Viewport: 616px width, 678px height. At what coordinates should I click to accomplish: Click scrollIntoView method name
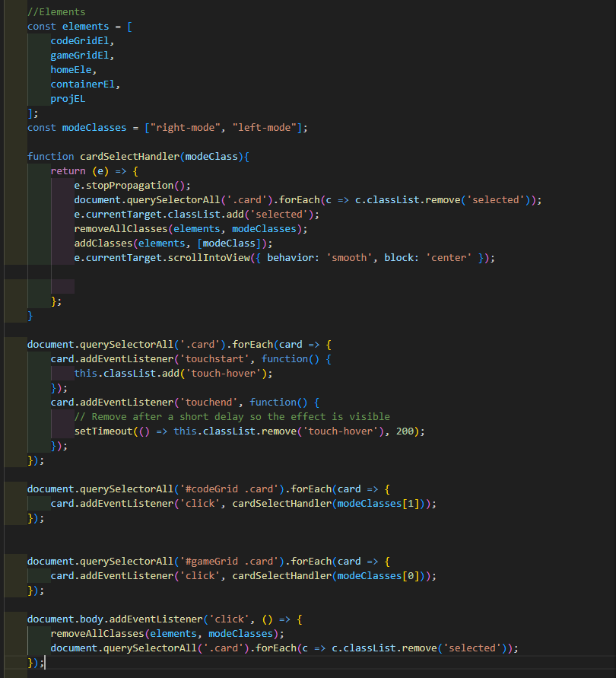(209, 258)
